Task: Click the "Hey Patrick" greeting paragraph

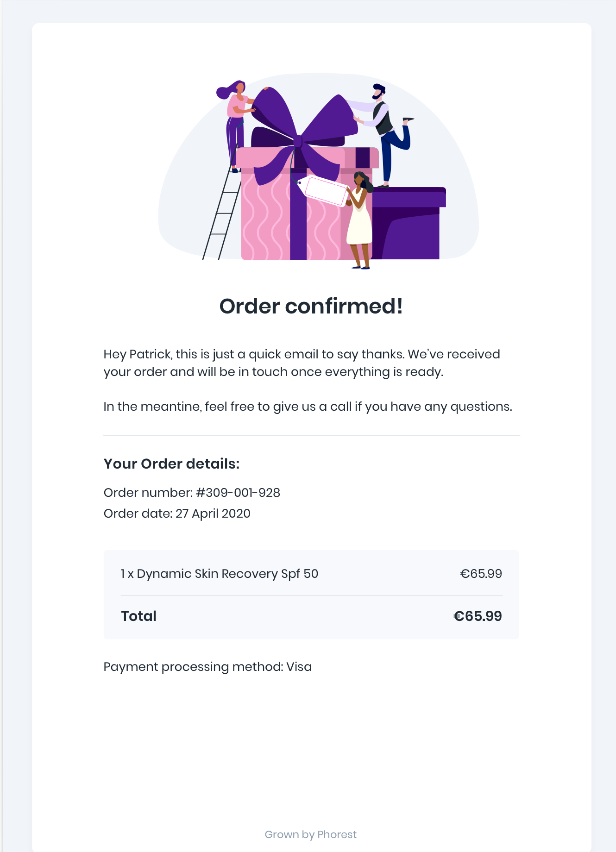Action: click(x=302, y=363)
